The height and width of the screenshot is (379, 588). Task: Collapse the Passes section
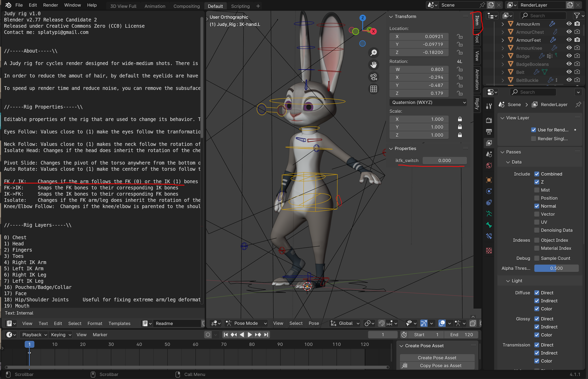click(502, 152)
